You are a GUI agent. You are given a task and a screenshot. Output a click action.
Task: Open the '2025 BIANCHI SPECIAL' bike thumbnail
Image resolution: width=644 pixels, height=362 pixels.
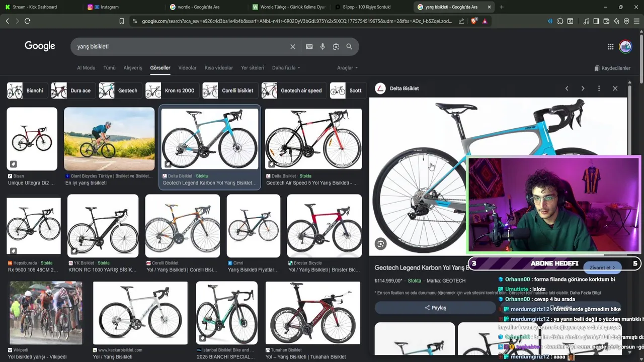(x=226, y=313)
